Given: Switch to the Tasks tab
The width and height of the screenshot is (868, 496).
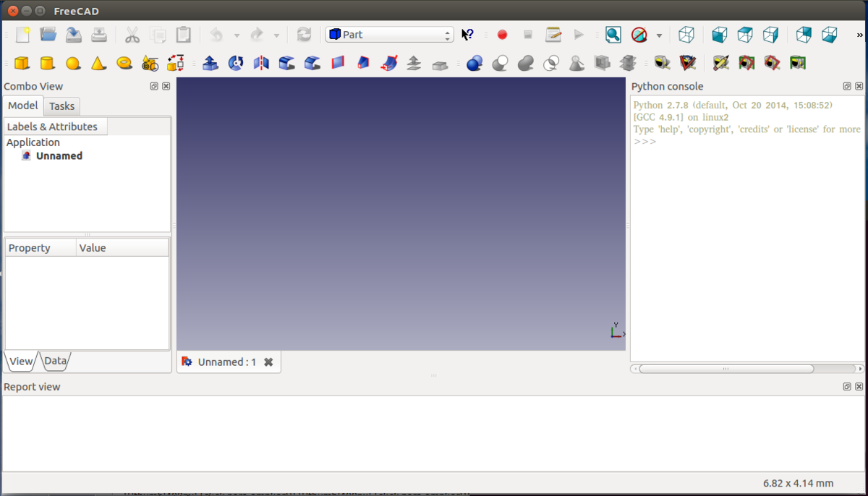Looking at the screenshot, I should click(61, 106).
